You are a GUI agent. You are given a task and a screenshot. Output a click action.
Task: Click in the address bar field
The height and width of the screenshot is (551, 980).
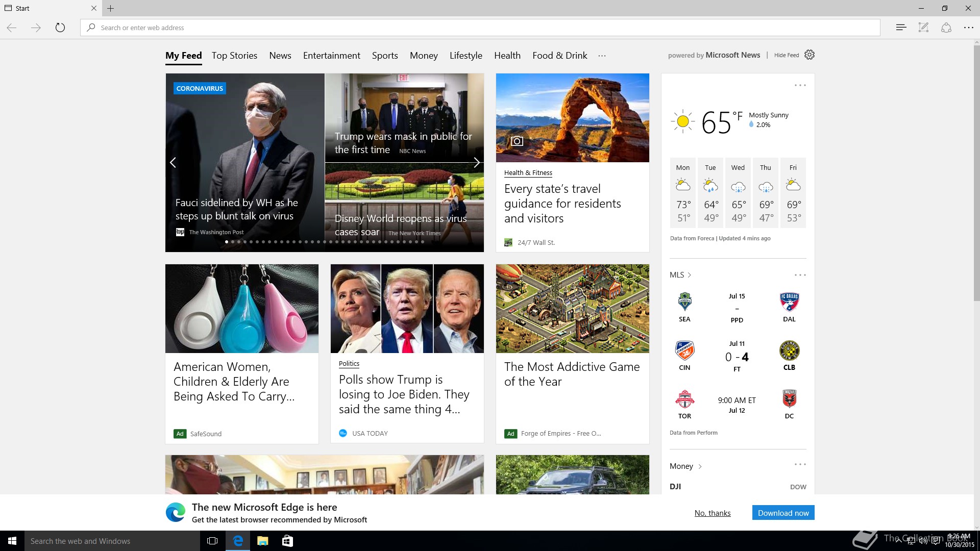(480, 28)
